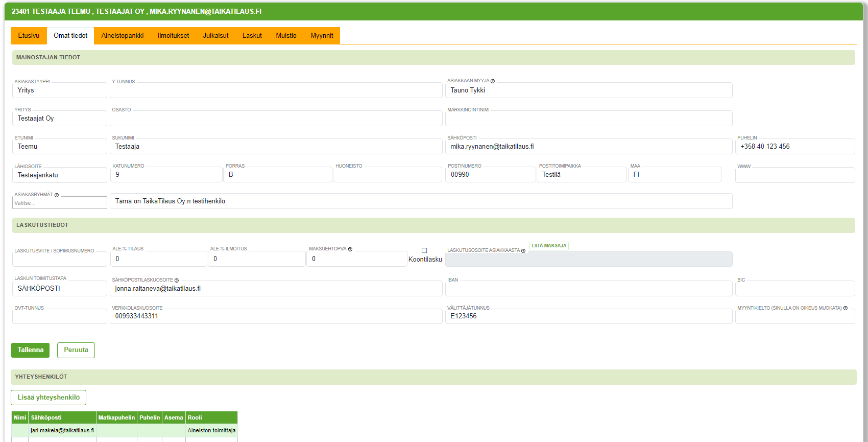868x442 pixels.
Task: Open the Julkaisut tab
Action: coord(215,36)
